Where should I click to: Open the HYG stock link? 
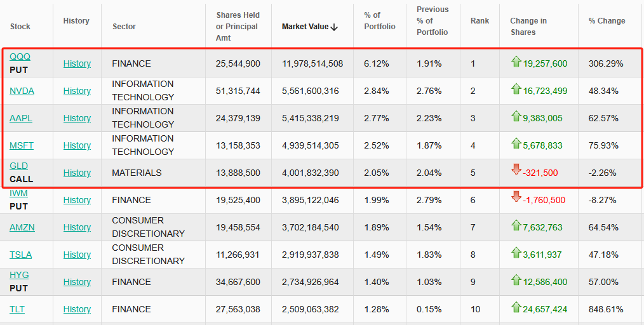click(x=19, y=275)
